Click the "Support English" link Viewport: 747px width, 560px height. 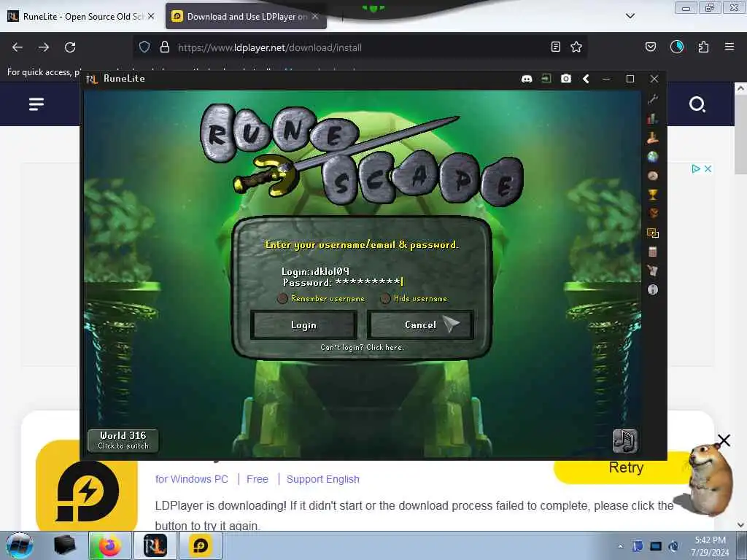[x=323, y=479]
